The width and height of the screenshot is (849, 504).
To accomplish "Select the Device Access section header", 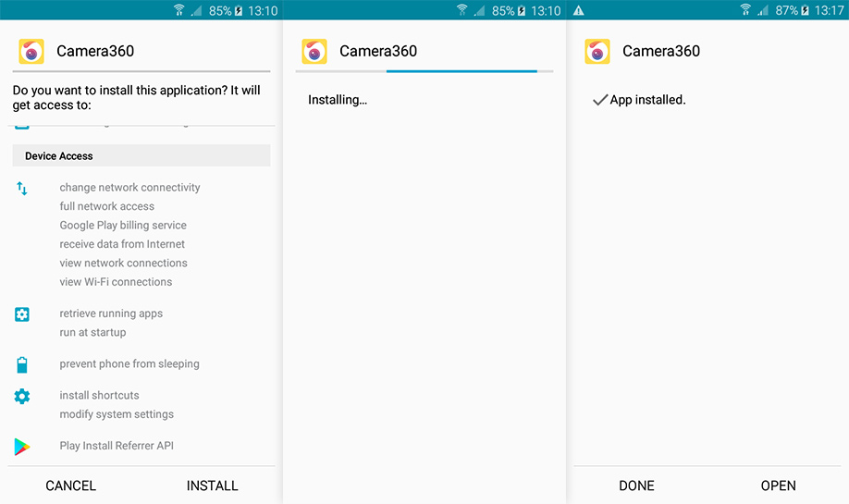I will click(141, 155).
